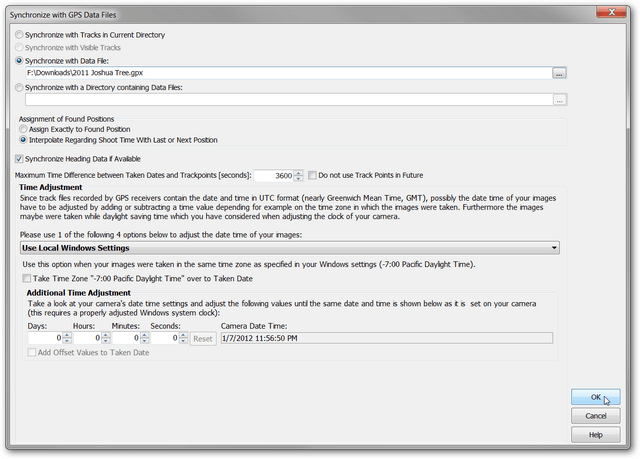640x459 pixels.
Task: Click the data file path input field
Action: pyautogui.click(x=289, y=73)
